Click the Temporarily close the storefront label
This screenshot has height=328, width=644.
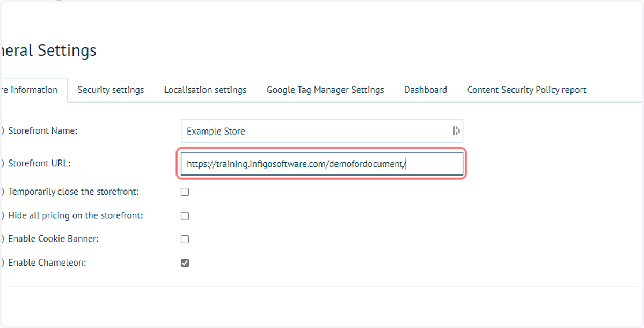[x=74, y=191]
